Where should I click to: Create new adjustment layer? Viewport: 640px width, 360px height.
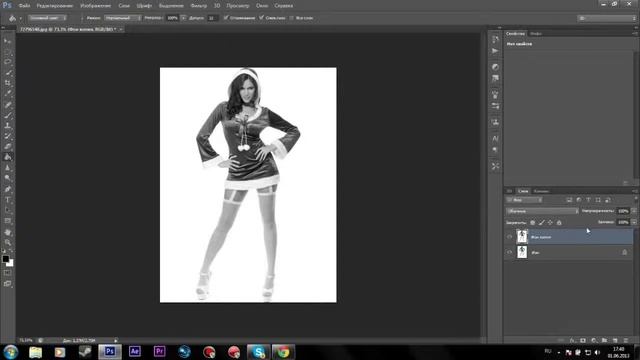coord(594,340)
